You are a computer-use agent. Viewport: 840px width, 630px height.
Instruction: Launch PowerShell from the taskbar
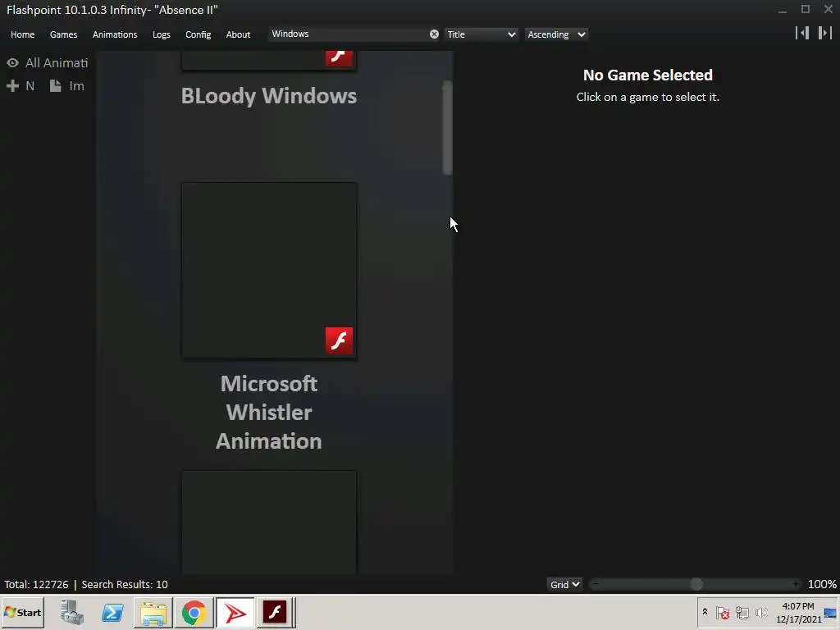pyautogui.click(x=112, y=612)
